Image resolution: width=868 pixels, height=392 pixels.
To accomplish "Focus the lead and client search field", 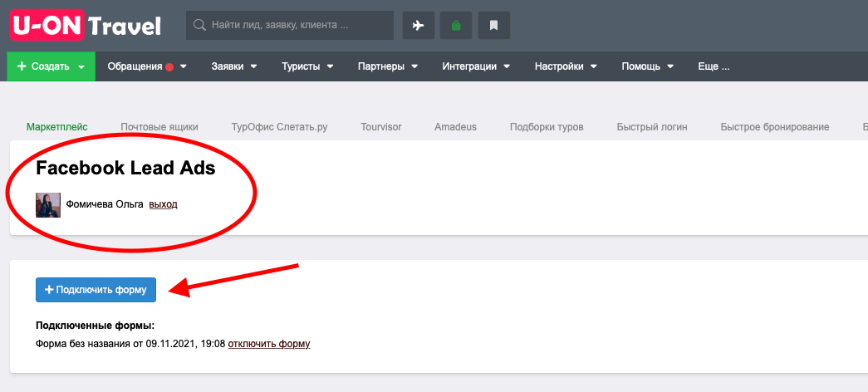I will pos(290,26).
